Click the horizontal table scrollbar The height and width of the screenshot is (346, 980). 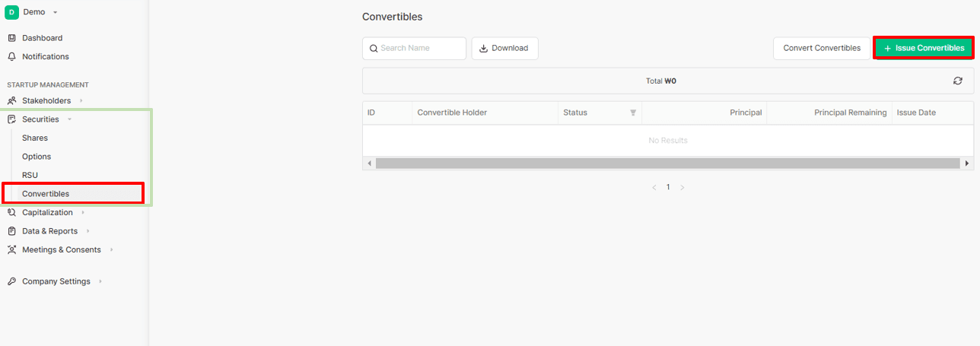point(667,163)
